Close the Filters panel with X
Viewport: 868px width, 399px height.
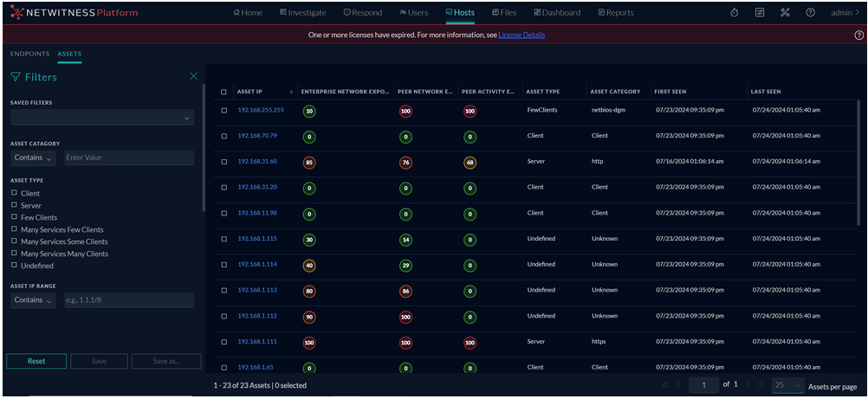click(x=193, y=76)
